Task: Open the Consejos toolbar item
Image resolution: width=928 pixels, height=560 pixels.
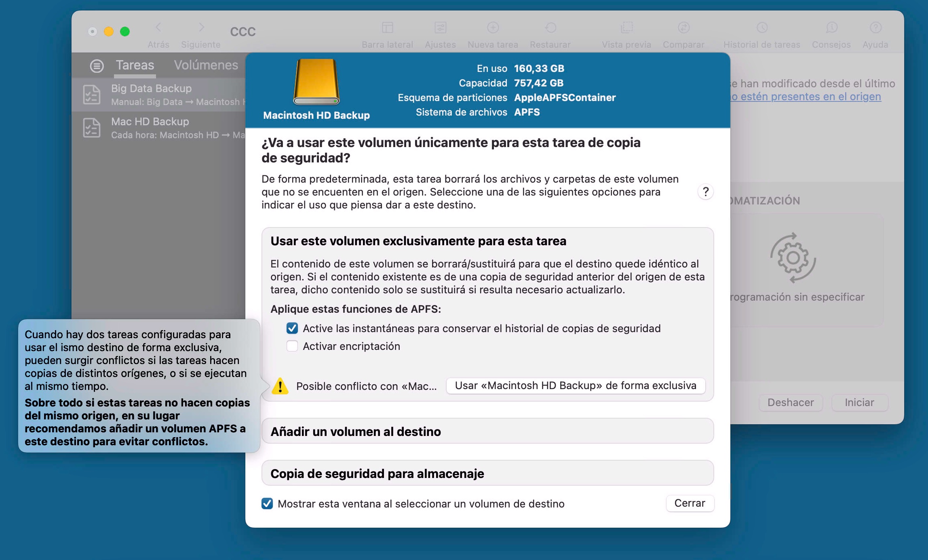Action: [831, 27]
